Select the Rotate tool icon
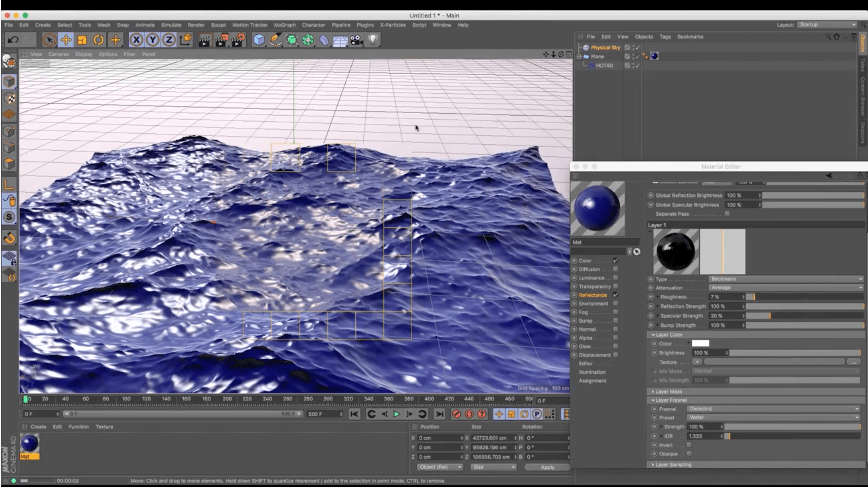868x487 pixels. point(98,40)
